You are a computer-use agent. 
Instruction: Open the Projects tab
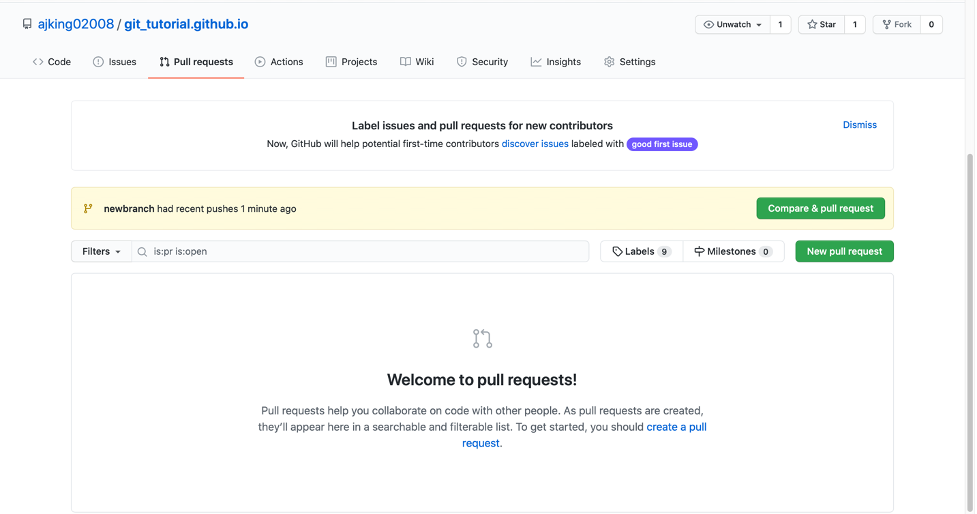tap(352, 62)
